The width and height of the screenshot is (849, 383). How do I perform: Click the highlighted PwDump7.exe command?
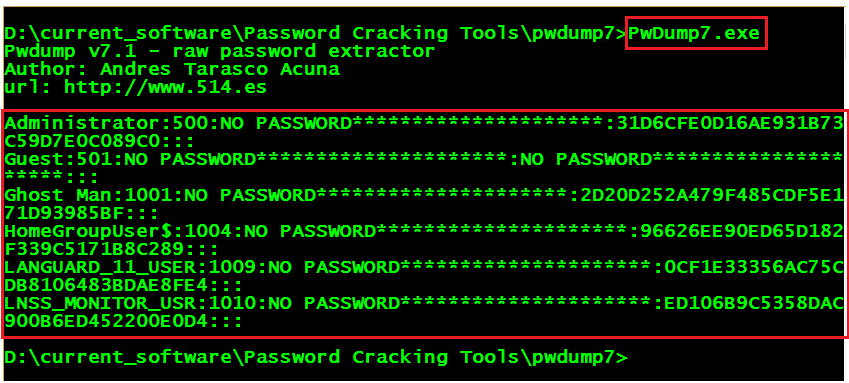coord(695,34)
